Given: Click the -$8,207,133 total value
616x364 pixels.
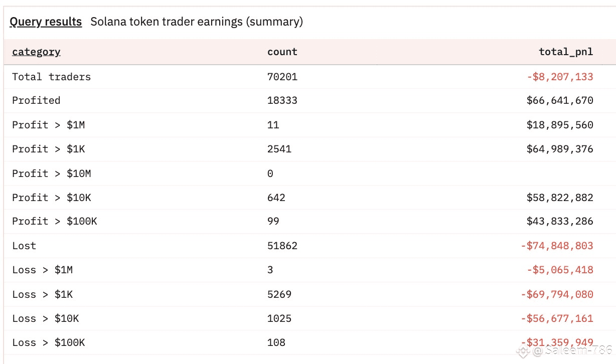Looking at the screenshot, I should click(560, 77).
